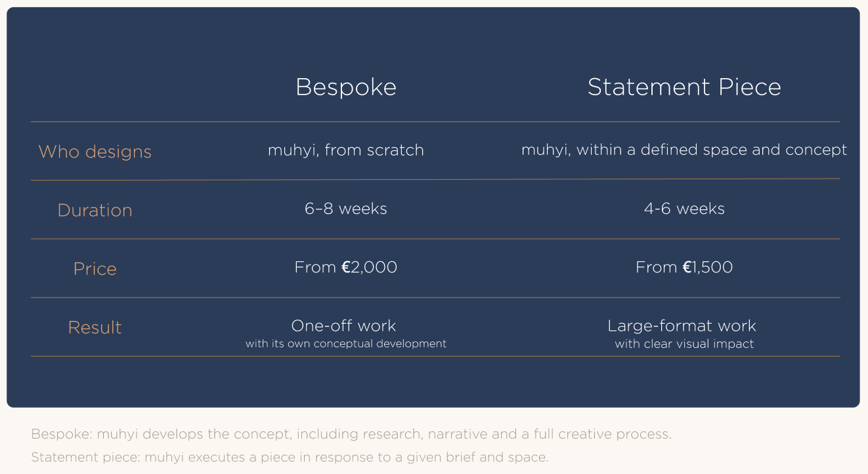The height and width of the screenshot is (474, 868).
Task: Click the Result row label
Action: click(95, 327)
